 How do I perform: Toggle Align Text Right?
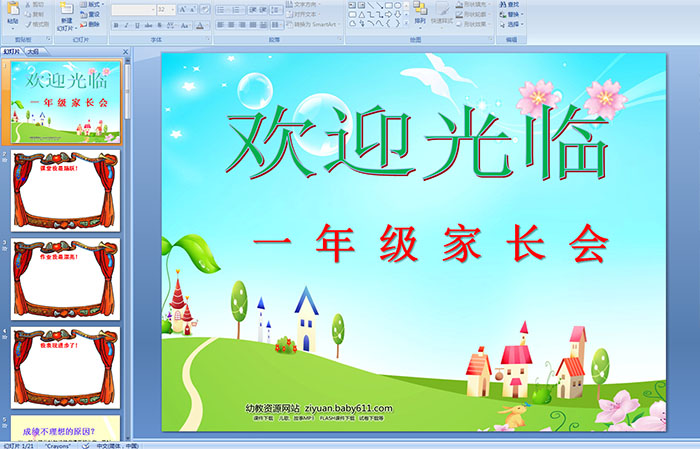[x=242, y=25]
